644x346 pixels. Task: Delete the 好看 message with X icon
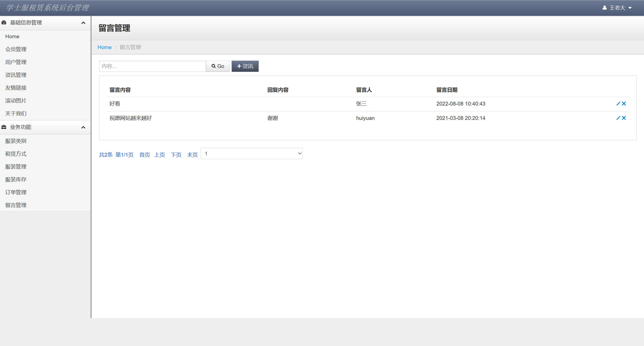624,103
